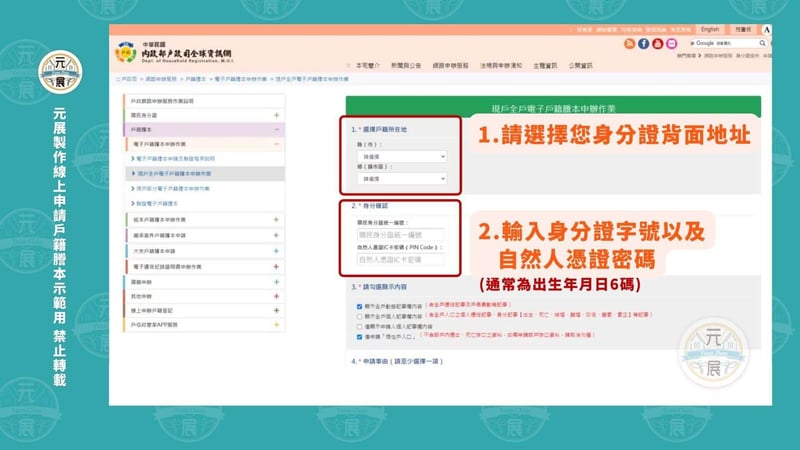The width and height of the screenshot is (800, 450).
Task: Open the 現戶部分電子戶籍謄本申辦作業 link
Action: coord(173,188)
